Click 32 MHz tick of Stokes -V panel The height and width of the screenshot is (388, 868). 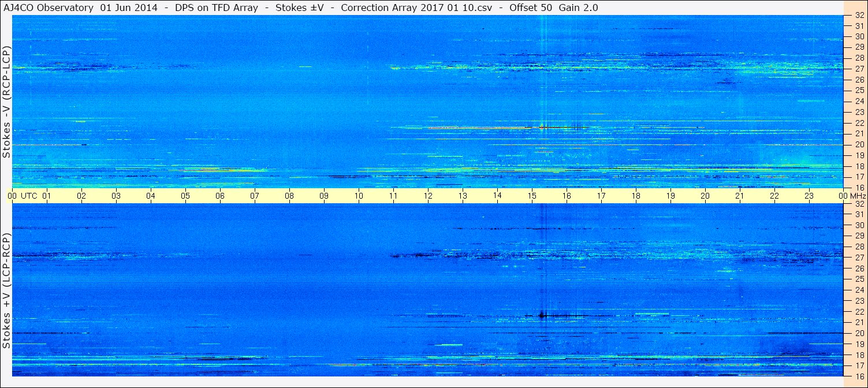coord(859,16)
